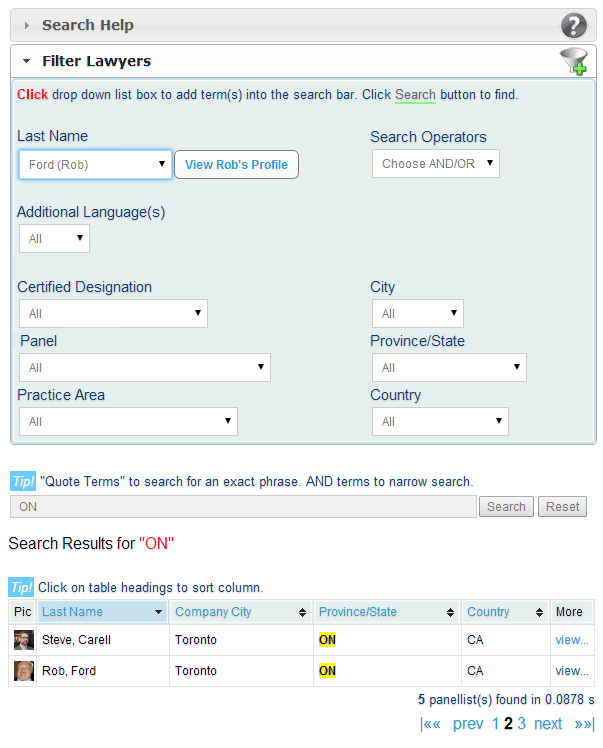Click the search terms input field
Image resolution: width=603 pixels, height=748 pixels.
243,507
